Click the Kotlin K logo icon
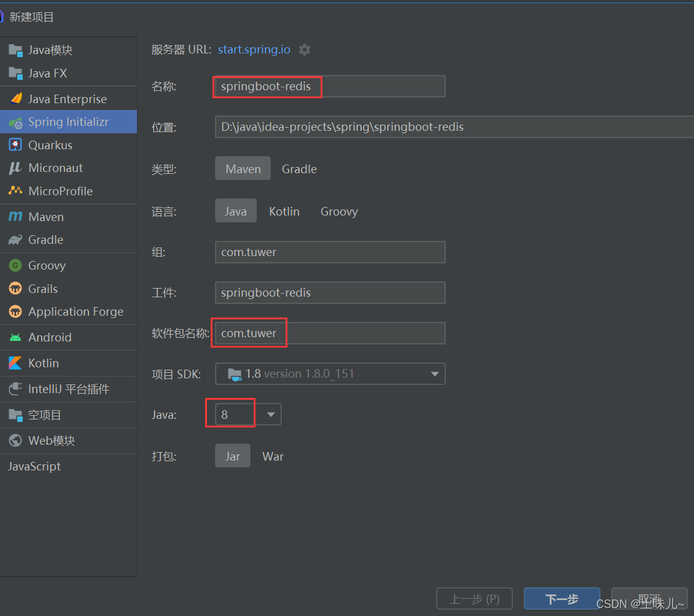The height and width of the screenshot is (616, 694). coord(15,364)
